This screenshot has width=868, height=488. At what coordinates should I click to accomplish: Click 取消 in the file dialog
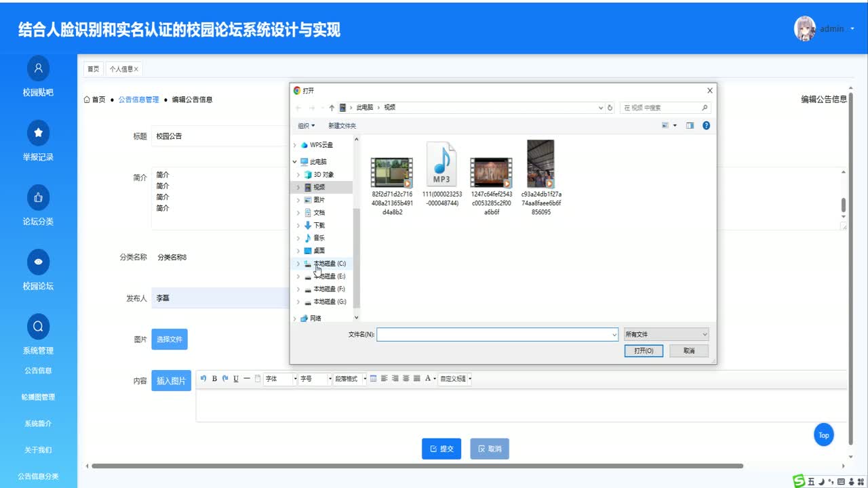[689, 351]
